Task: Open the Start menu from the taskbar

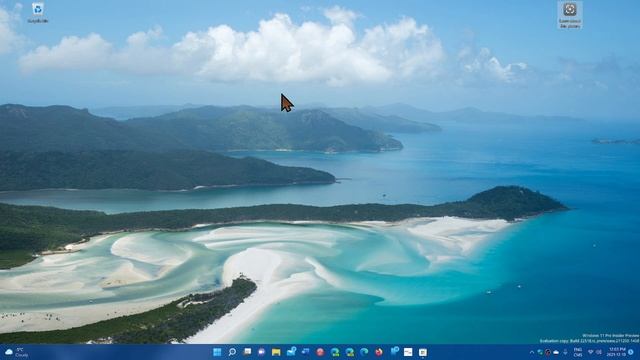Action: (217, 352)
